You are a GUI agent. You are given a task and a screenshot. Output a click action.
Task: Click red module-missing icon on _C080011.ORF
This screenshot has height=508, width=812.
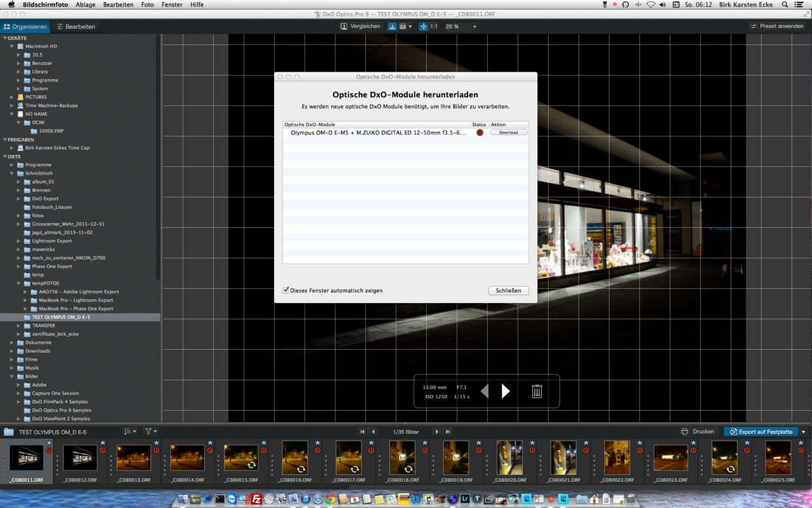(x=49, y=450)
